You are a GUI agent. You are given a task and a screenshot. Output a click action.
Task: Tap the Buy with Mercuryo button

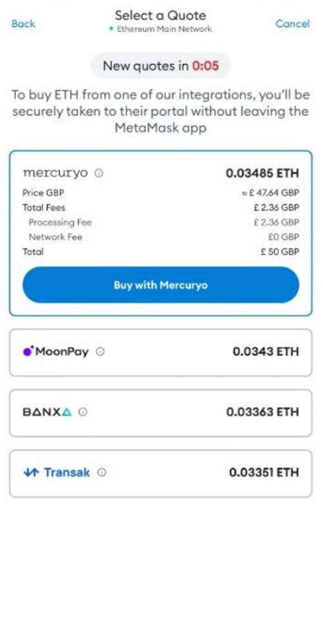pyautogui.click(x=161, y=285)
